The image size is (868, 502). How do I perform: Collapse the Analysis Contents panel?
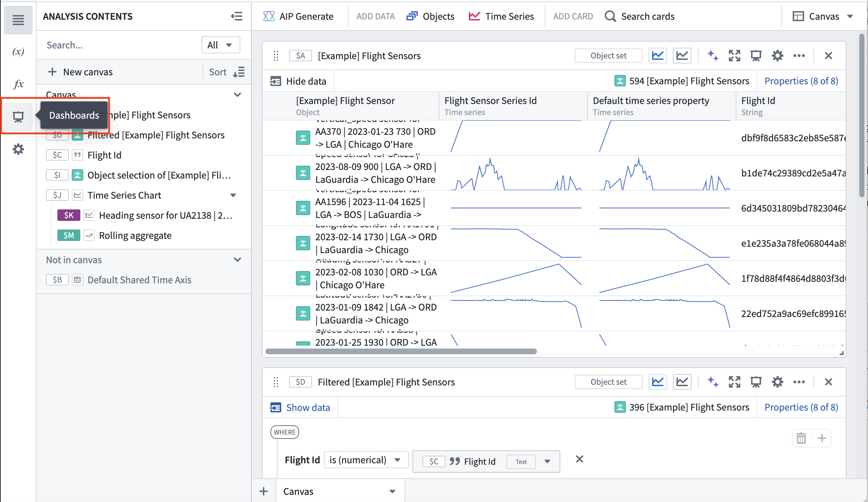pyautogui.click(x=237, y=16)
